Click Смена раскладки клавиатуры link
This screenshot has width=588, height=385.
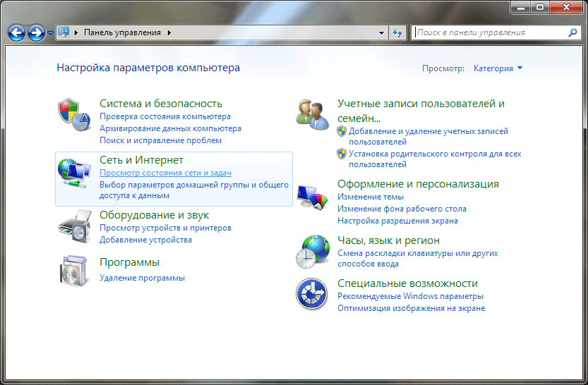pyautogui.click(x=418, y=258)
